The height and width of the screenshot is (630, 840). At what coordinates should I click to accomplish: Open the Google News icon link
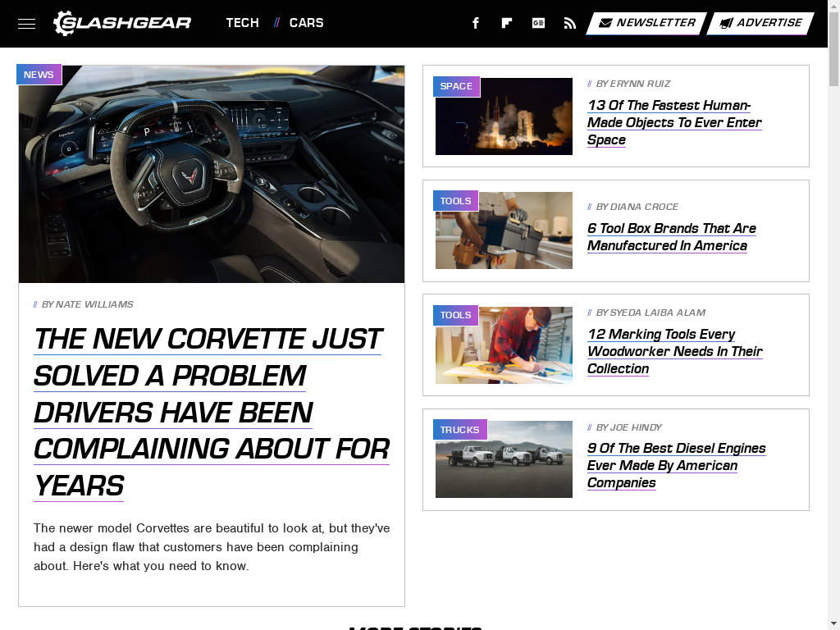click(x=538, y=23)
